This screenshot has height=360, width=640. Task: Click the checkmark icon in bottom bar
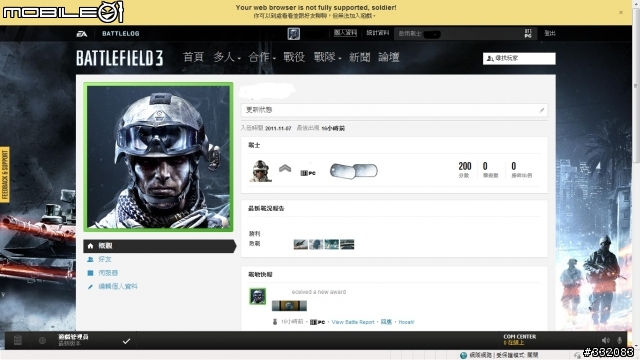127,341
